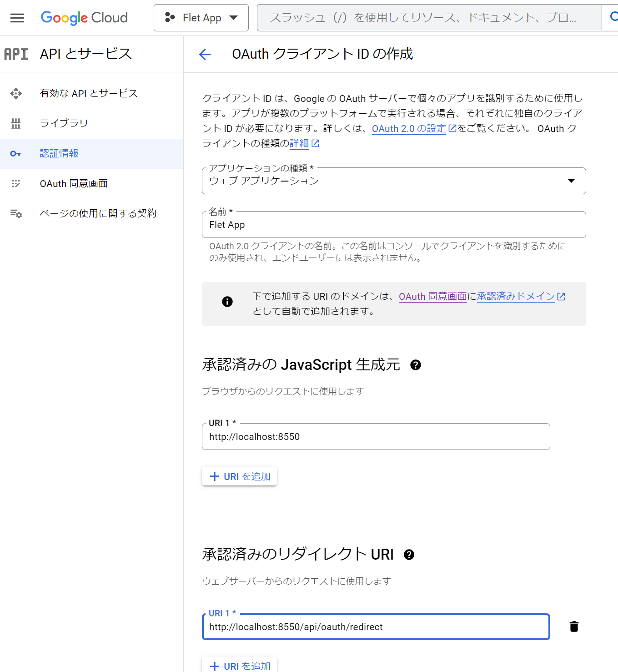
Task: Open the navigation hamburger menu
Action: [17, 18]
